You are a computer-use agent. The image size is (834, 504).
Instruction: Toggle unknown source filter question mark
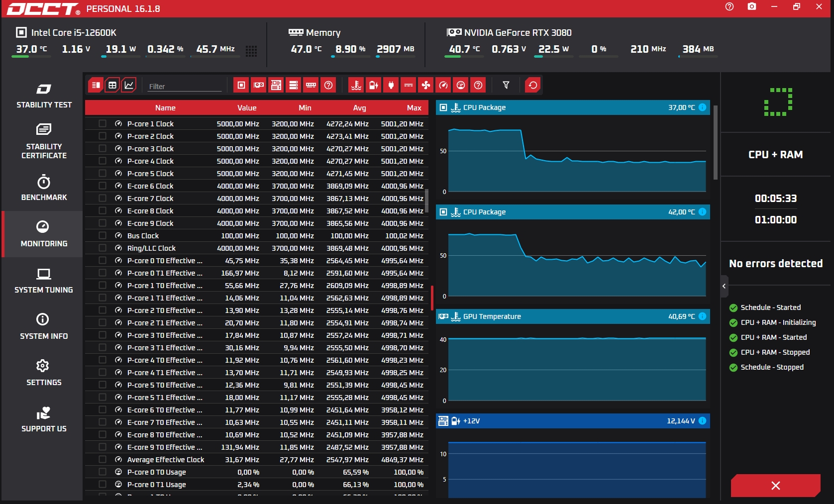328,85
